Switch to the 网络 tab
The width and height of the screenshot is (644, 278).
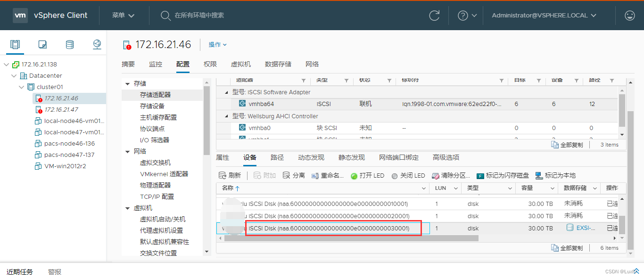pos(312,64)
